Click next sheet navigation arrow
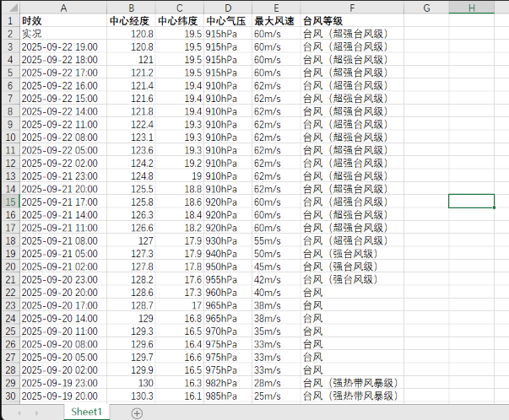The image size is (509, 420). click(x=36, y=413)
